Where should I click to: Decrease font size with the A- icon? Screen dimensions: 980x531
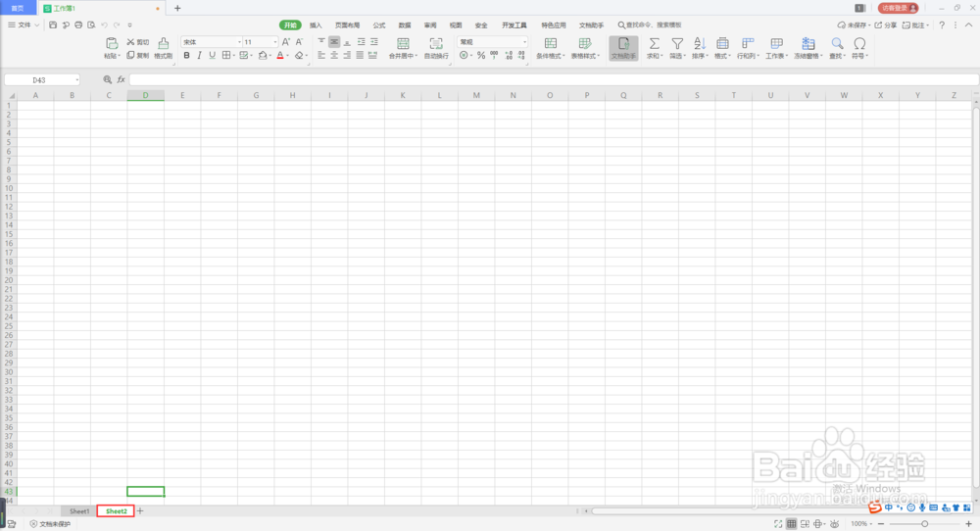pos(299,42)
